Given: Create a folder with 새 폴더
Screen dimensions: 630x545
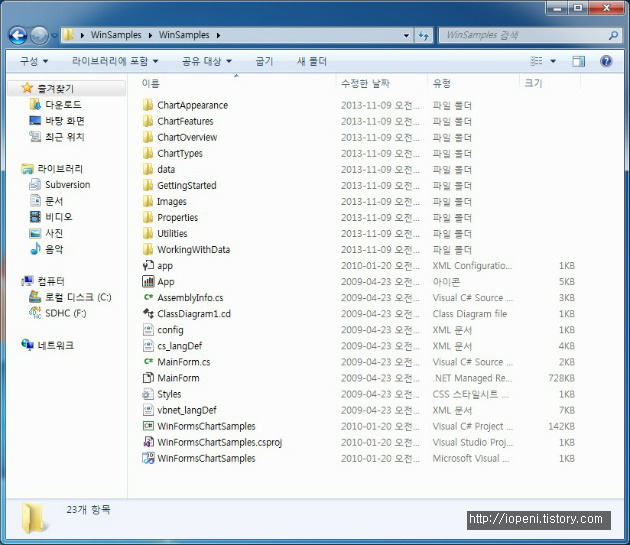Looking at the screenshot, I should [x=312, y=61].
